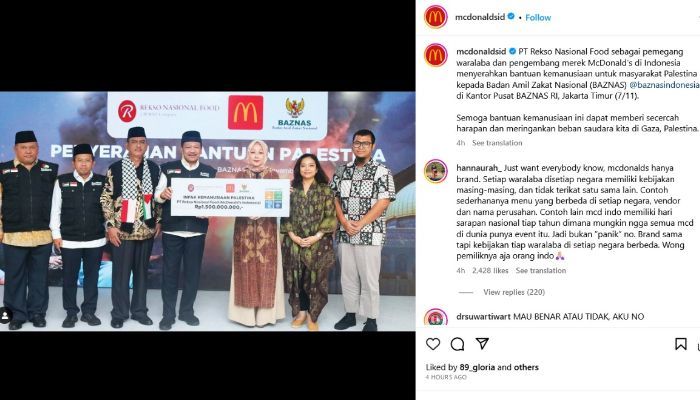Share post via paper plane icon
This screenshot has width=700, height=400.
pos(482,343)
